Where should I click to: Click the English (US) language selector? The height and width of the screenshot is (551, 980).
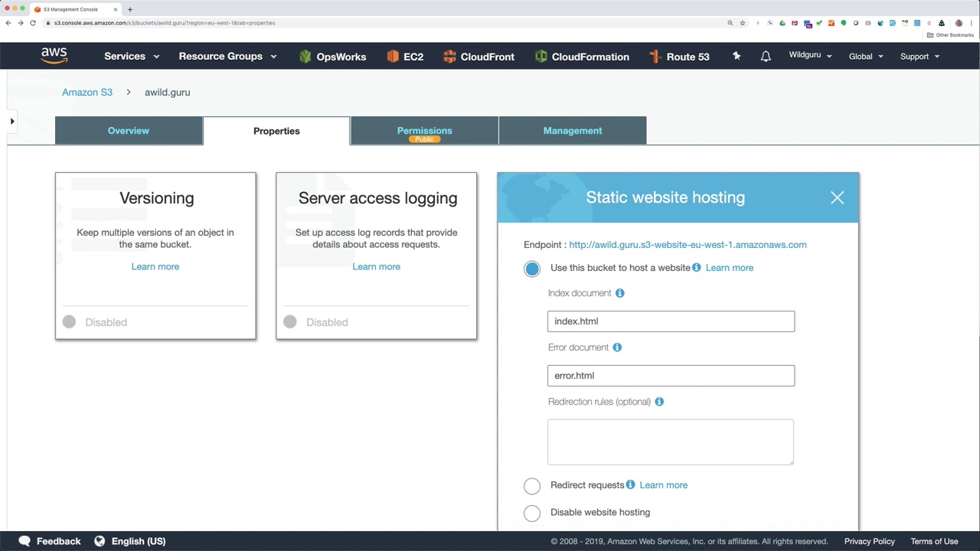[x=139, y=541]
